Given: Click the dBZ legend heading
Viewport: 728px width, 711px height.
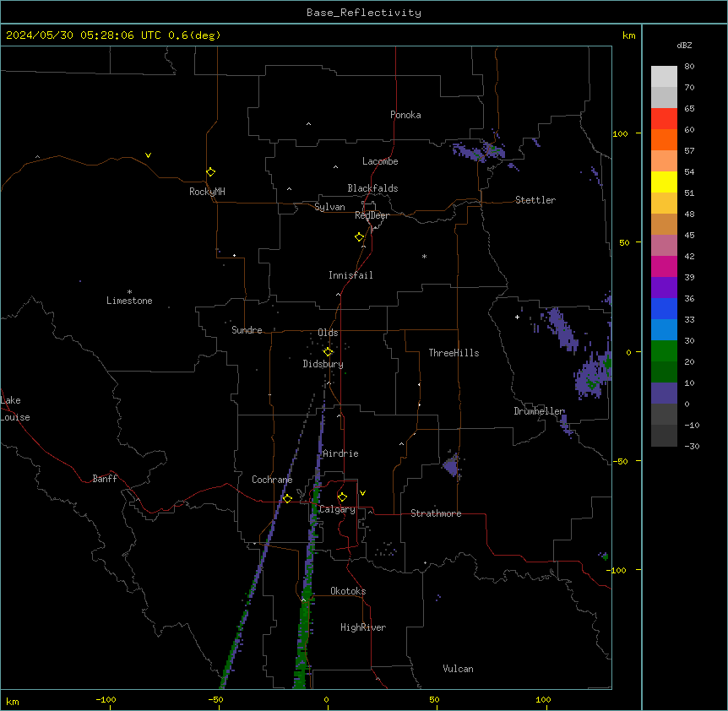Looking at the screenshot, I should pos(684,45).
